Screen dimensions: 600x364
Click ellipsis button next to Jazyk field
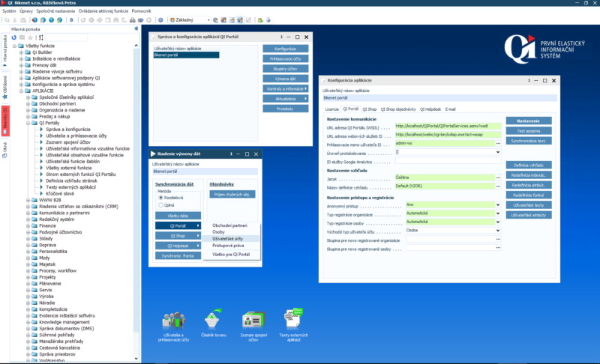point(498,178)
